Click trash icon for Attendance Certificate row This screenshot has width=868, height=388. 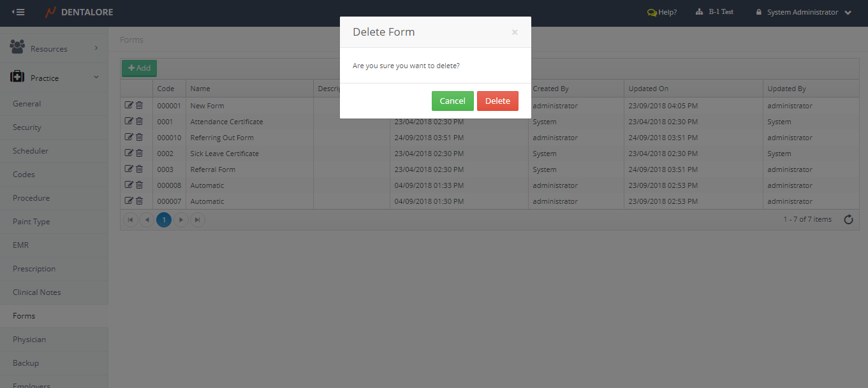(139, 121)
